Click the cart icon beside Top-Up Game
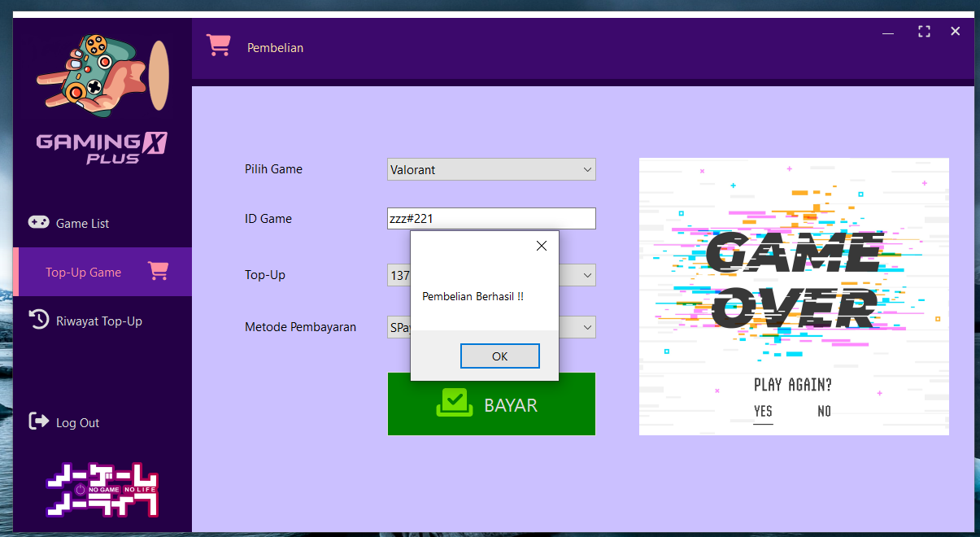The height and width of the screenshot is (537, 980). pyautogui.click(x=158, y=271)
